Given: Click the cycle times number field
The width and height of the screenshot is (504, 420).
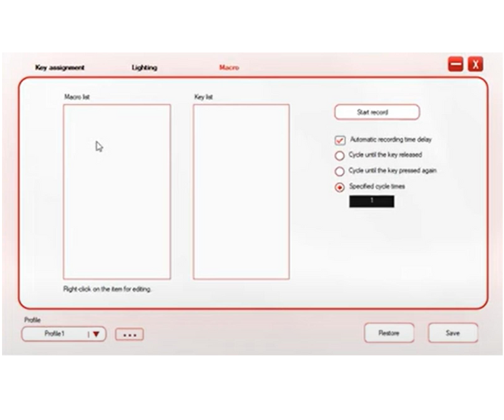Looking at the screenshot, I should 372,201.
